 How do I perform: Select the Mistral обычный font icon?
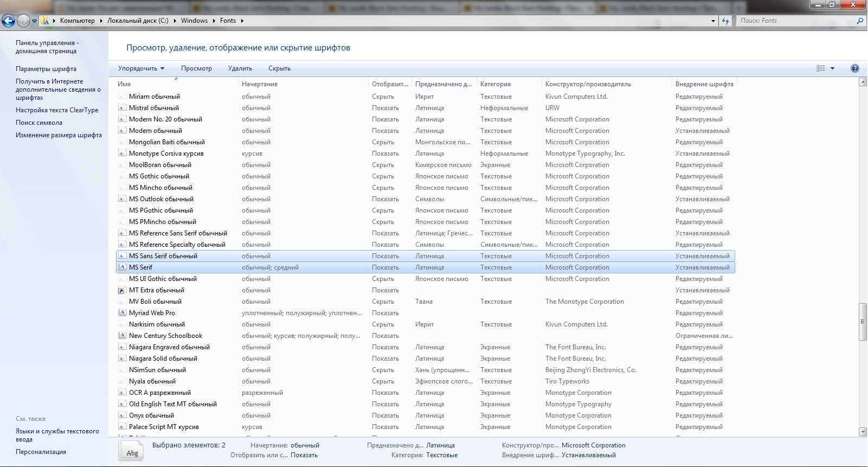(122, 108)
